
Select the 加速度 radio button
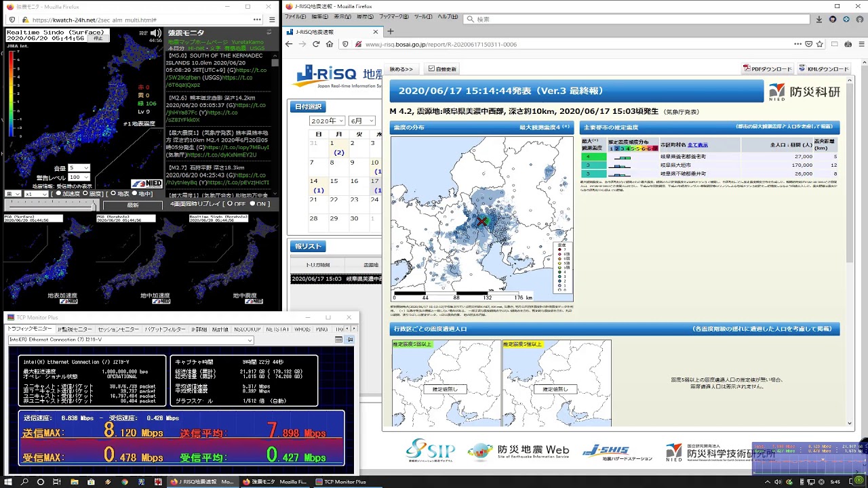[58, 194]
